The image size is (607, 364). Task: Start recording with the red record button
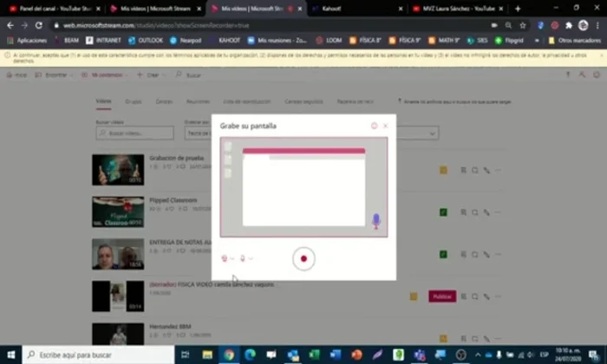(x=303, y=259)
